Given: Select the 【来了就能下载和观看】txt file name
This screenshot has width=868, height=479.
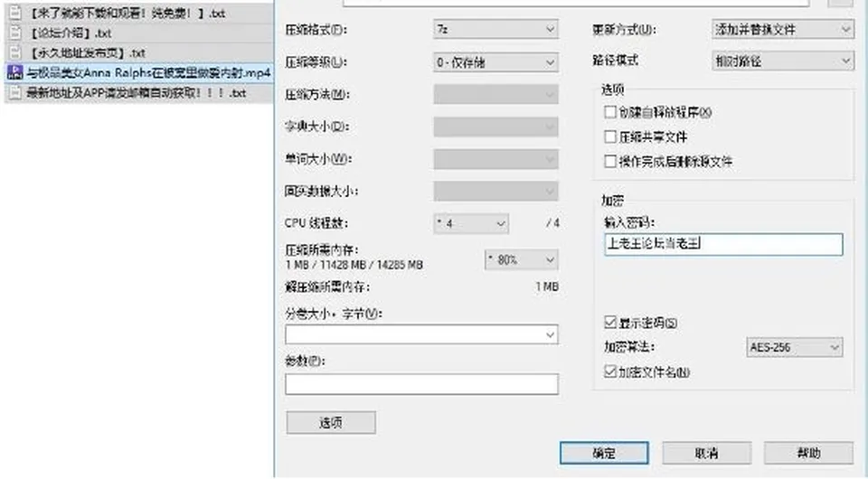Looking at the screenshot, I should pyautogui.click(x=126, y=14).
